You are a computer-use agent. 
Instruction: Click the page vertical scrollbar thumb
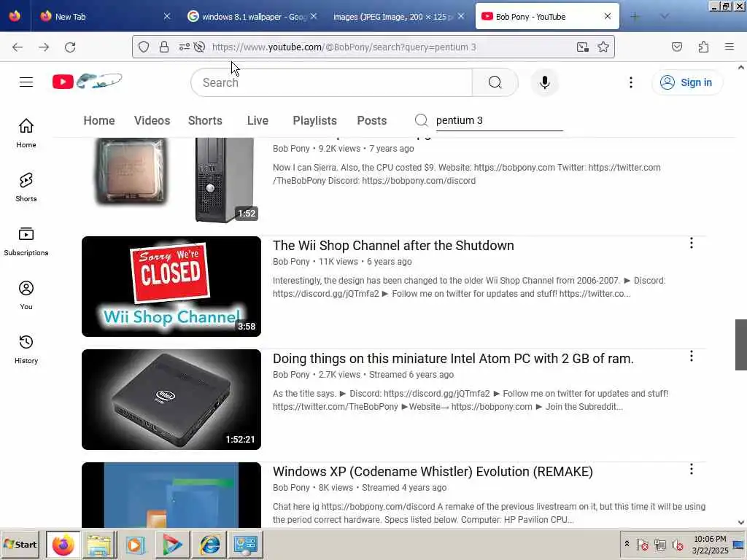pos(741,345)
